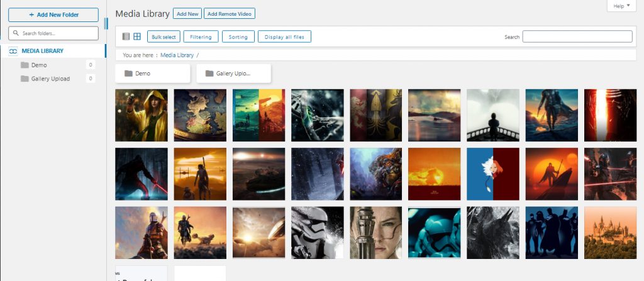
Task: Click the Gallery Upload folder icon in sidebar
Action: tap(25, 79)
